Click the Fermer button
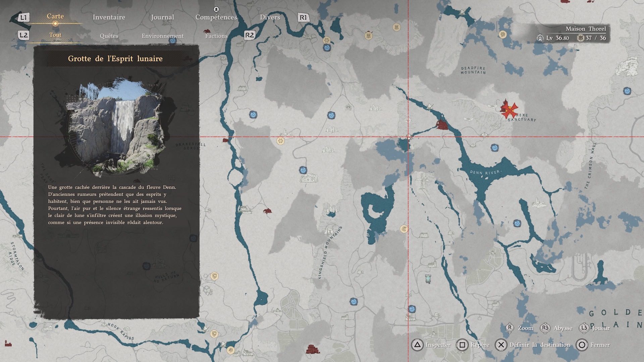 [x=593, y=345]
